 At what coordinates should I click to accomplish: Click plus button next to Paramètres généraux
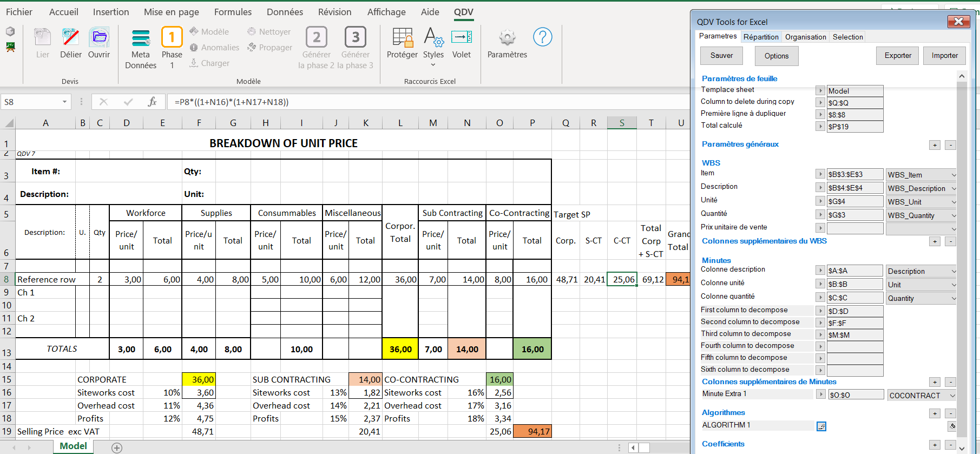(935, 145)
